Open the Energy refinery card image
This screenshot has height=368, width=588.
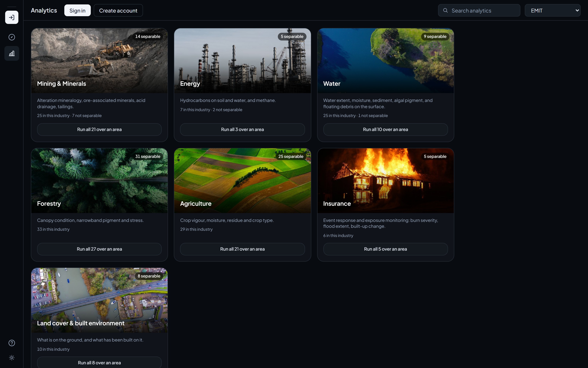(242, 61)
